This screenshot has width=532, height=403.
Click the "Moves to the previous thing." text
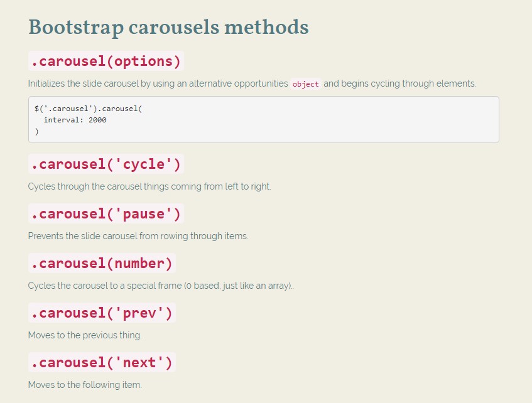click(85, 335)
